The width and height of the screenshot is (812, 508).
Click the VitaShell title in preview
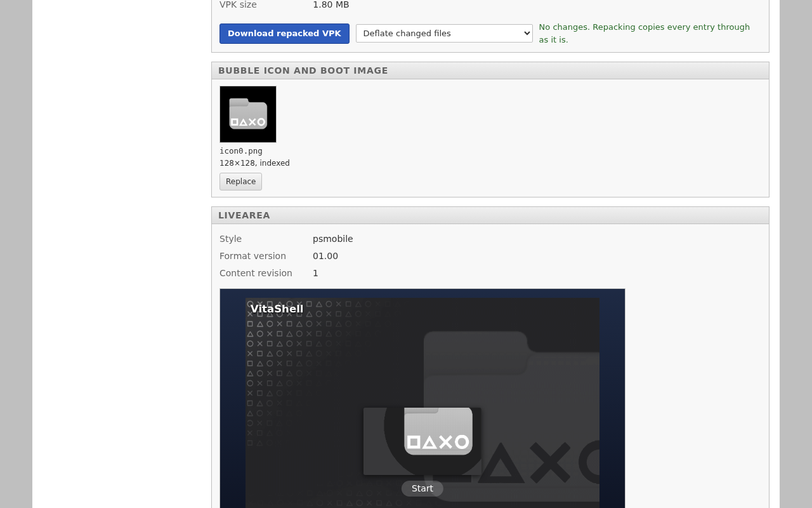click(x=277, y=309)
